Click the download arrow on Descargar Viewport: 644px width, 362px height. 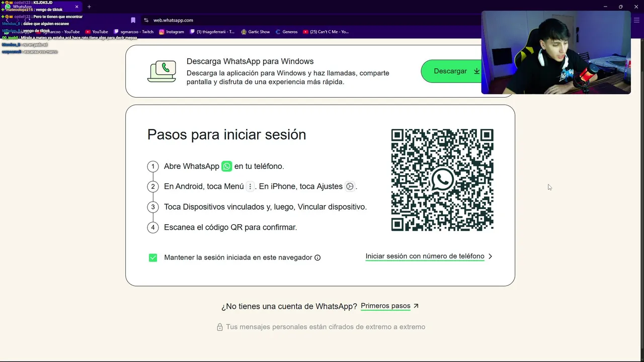click(x=476, y=71)
